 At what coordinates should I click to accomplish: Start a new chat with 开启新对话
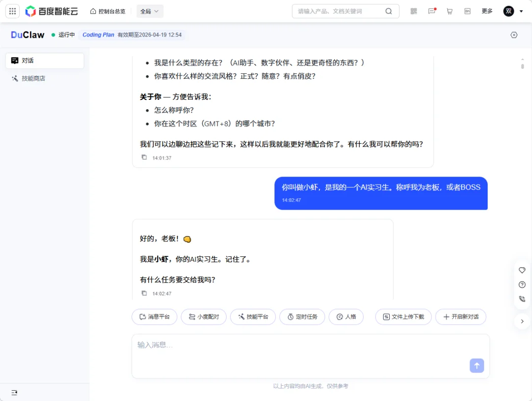[461, 317]
